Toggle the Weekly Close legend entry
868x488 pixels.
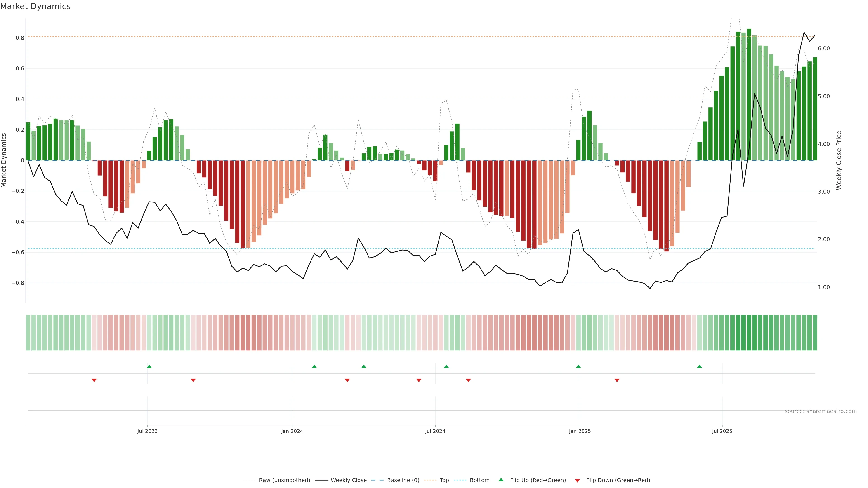click(x=348, y=480)
